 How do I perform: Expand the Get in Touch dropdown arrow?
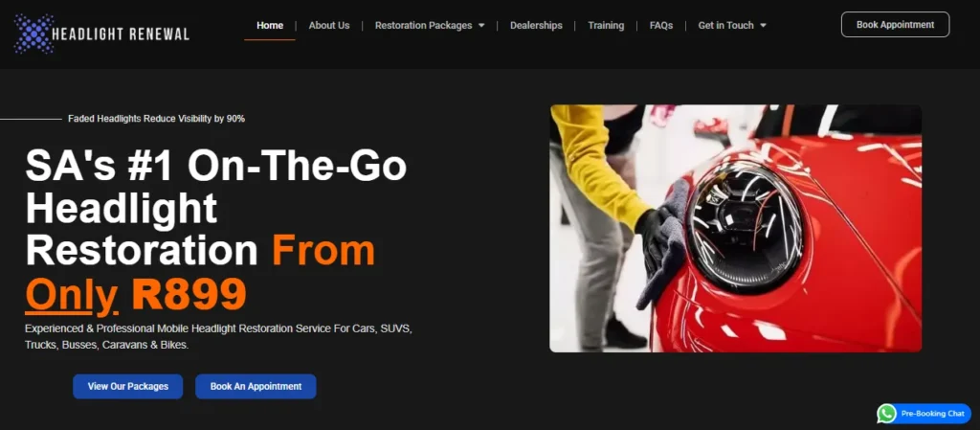pos(763,26)
